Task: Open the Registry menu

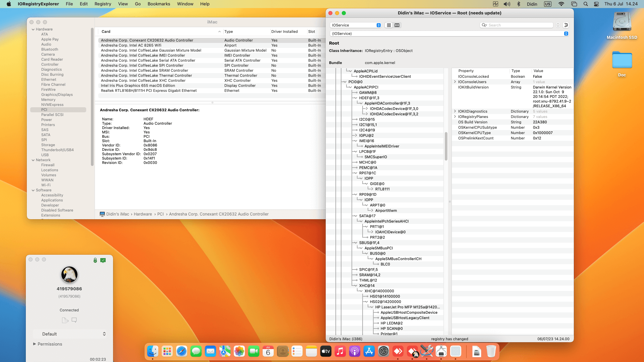Action: (x=103, y=4)
